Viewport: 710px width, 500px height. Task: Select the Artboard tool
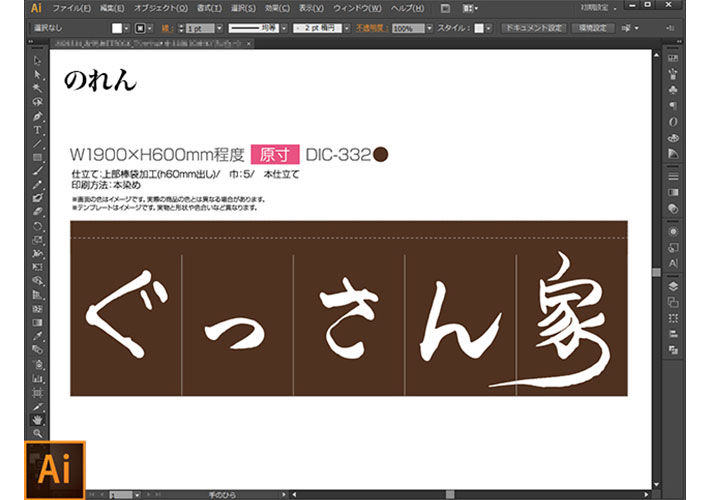[x=37, y=392]
